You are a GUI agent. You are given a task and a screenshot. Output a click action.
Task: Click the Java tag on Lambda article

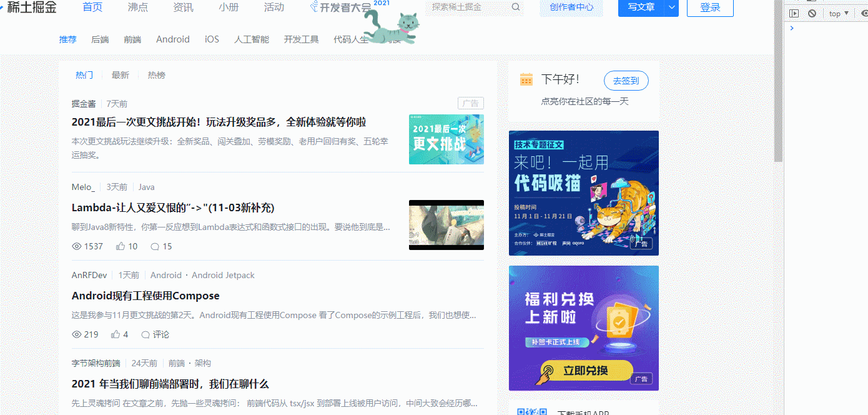tap(147, 187)
